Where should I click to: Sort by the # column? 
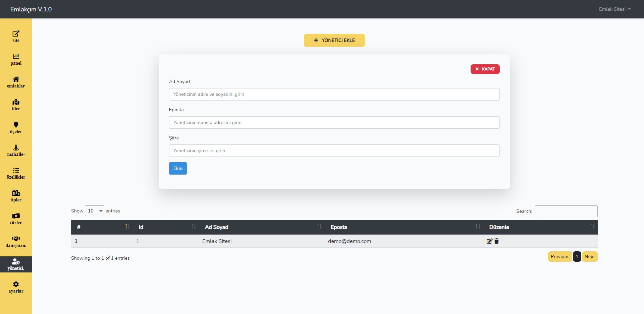(x=103, y=227)
